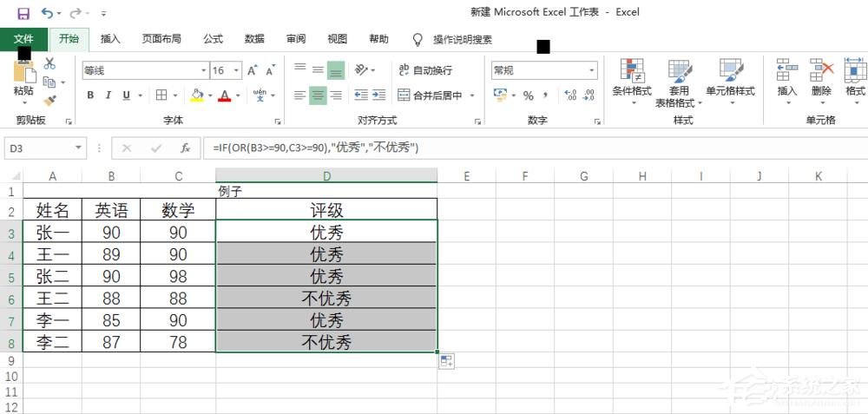Open the 文件 File tab
Screen dimensions: 868x414
(23, 39)
